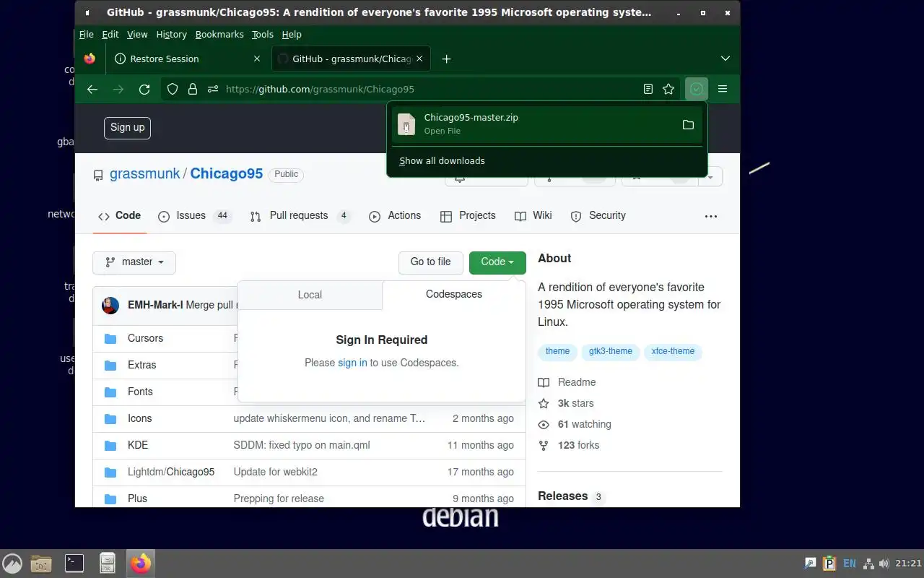
Task: Open the Wiki tab
Action: [x=533, y=215]
